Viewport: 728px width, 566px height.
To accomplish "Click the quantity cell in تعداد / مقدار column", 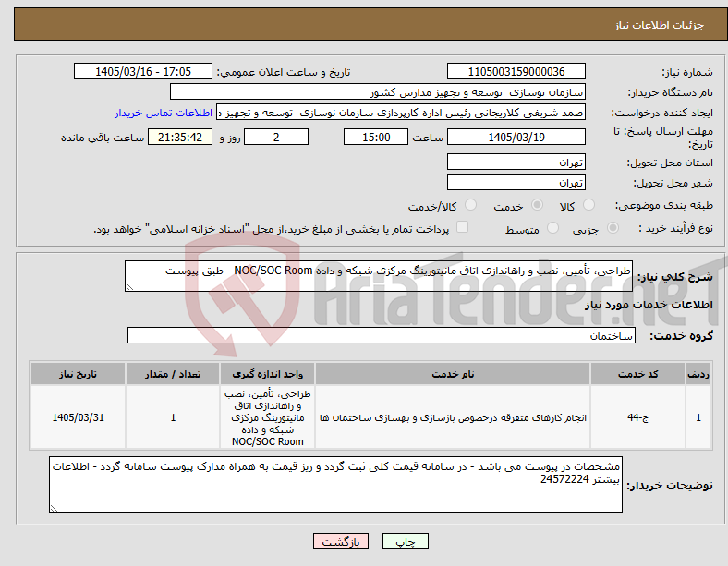I will (173, 417).
